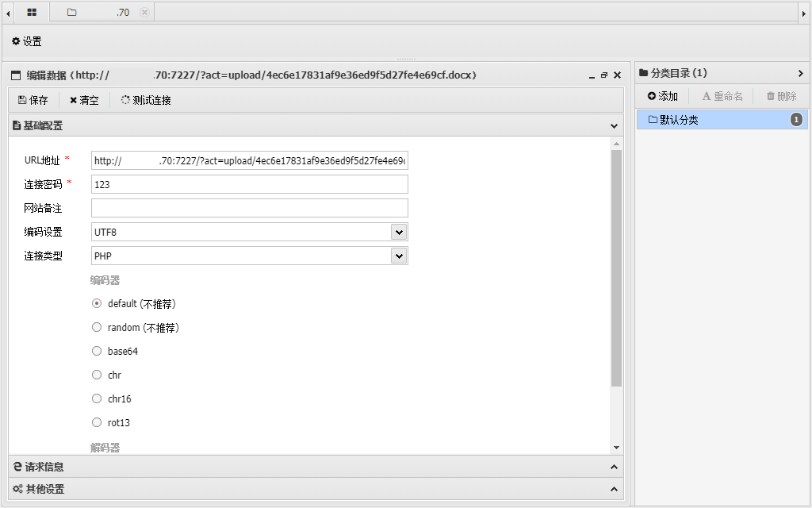The height and width of the screenshot is (508, 812).
Task: Open the home grid tab icon
Action: [32, 12]
